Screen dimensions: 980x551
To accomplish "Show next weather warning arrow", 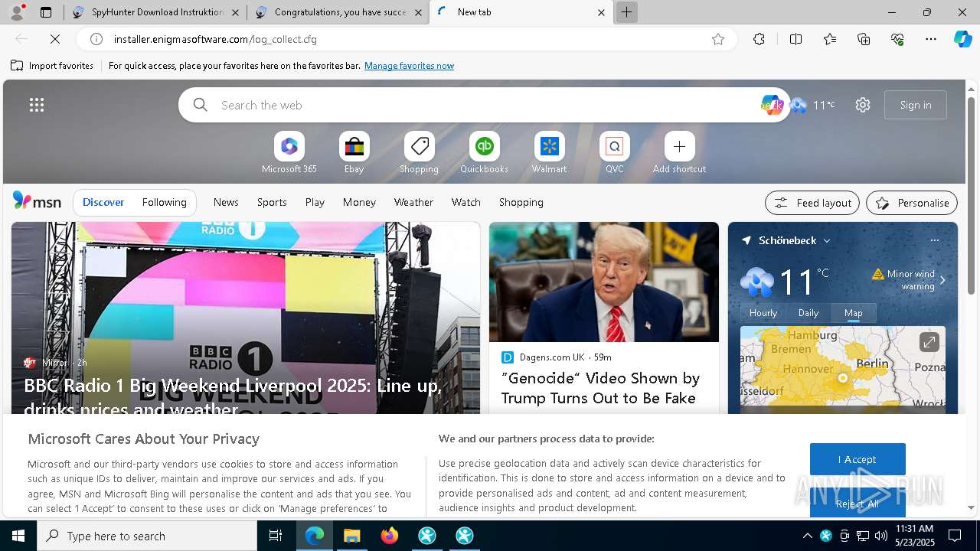I will pyautogui.click(x=942, y=280).
